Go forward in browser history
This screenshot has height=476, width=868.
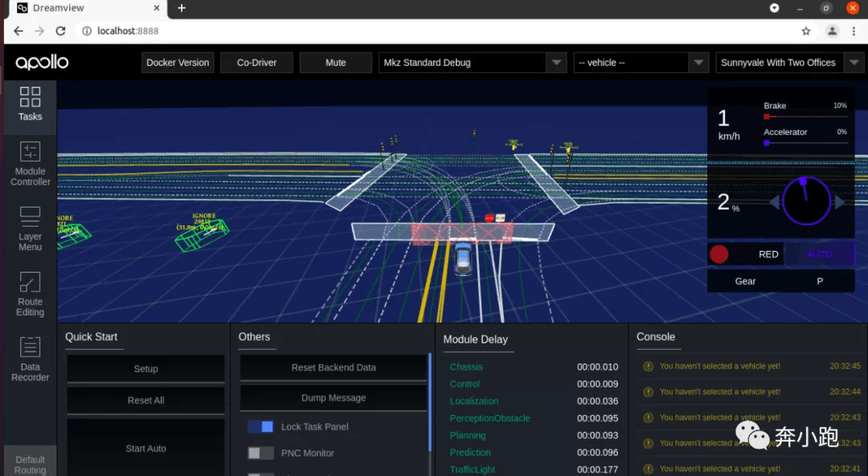pyautogui.click(x=39, y=31)
